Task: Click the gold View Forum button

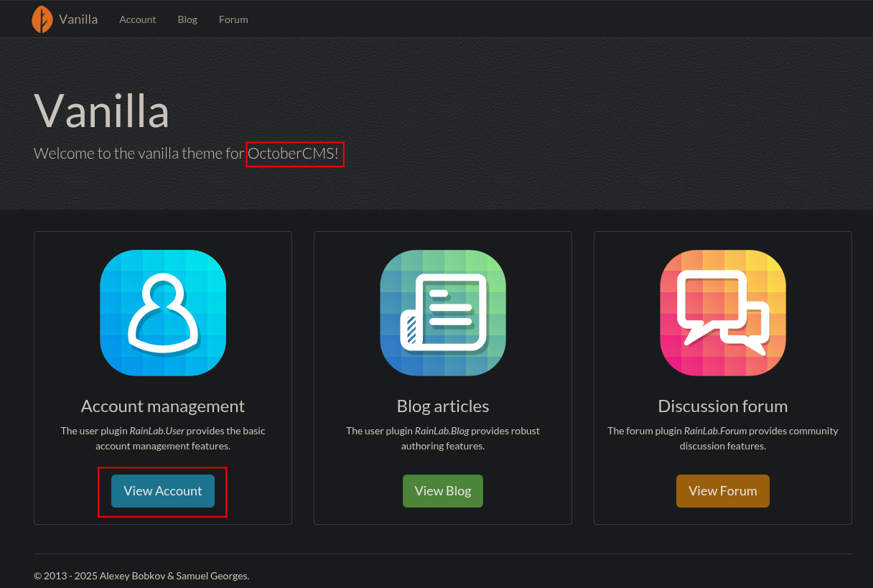Action: point(722,491)
